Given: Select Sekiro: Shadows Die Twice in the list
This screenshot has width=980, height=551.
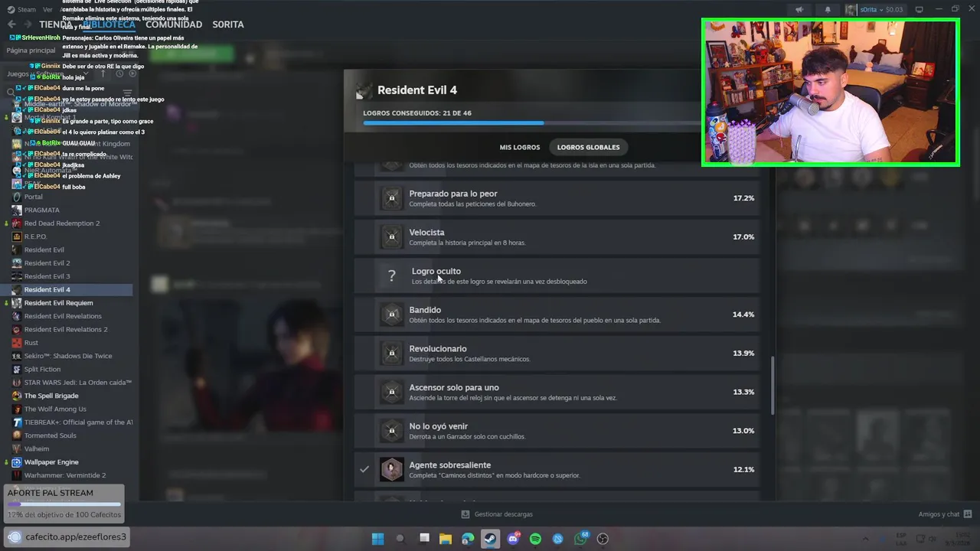Looking at the screenshot, I should click(67, 356).
